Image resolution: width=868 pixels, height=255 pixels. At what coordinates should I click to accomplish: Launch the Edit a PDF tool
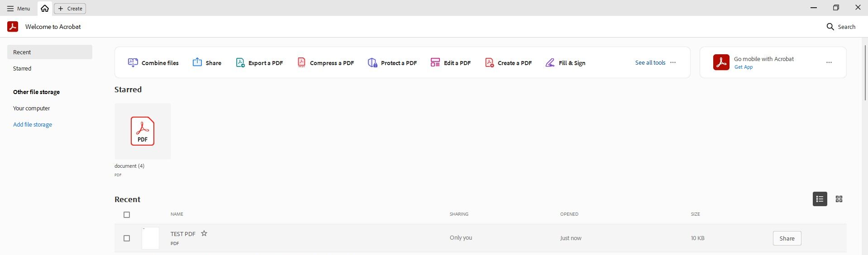[451, 63]
